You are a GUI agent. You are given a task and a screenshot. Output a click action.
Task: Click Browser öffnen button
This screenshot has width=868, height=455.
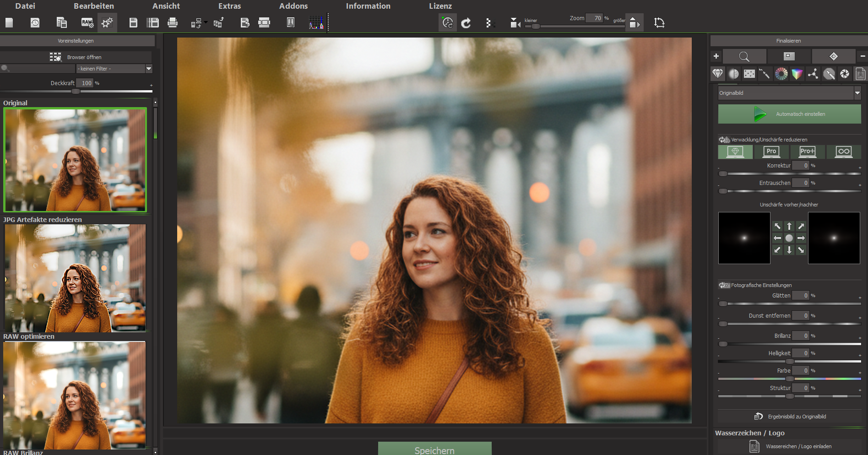click(x=76, y=57)
